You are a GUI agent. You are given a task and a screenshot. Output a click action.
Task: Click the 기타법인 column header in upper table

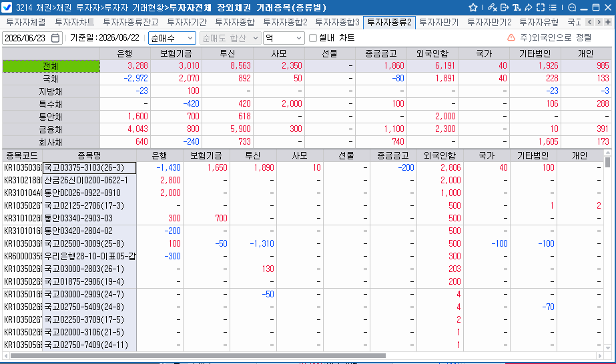[535, 53]
